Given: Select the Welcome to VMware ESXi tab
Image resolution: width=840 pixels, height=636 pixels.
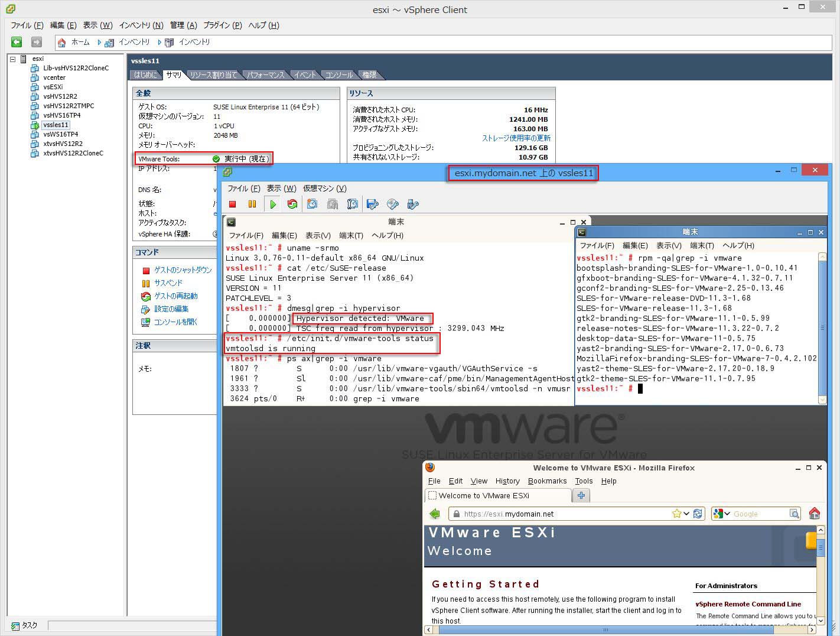Looking at the screenshot, I should 498,495.
